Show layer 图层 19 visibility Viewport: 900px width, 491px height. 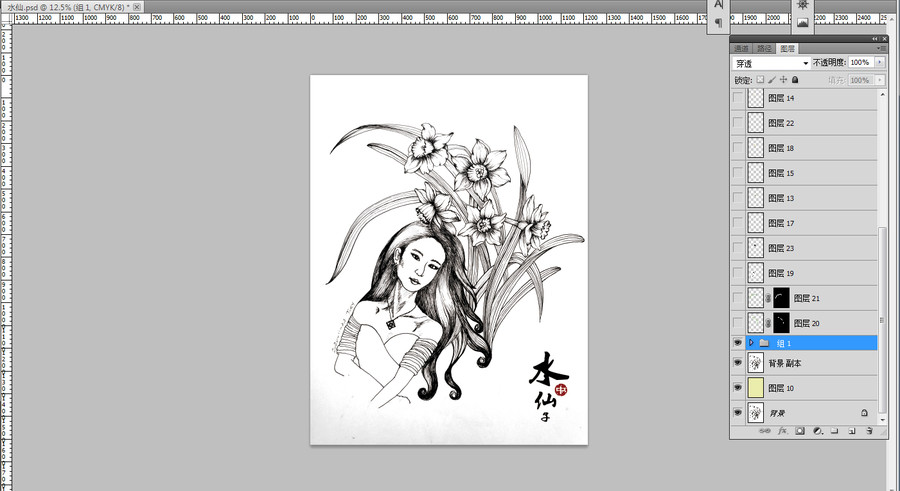pos(738,273)
